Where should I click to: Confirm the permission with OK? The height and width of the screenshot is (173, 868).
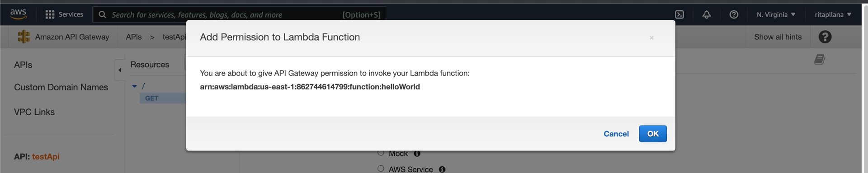click(653, 134)
